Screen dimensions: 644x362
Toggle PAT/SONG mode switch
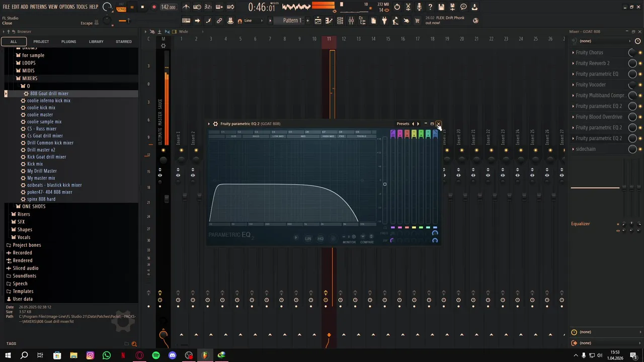click(121, 7)
